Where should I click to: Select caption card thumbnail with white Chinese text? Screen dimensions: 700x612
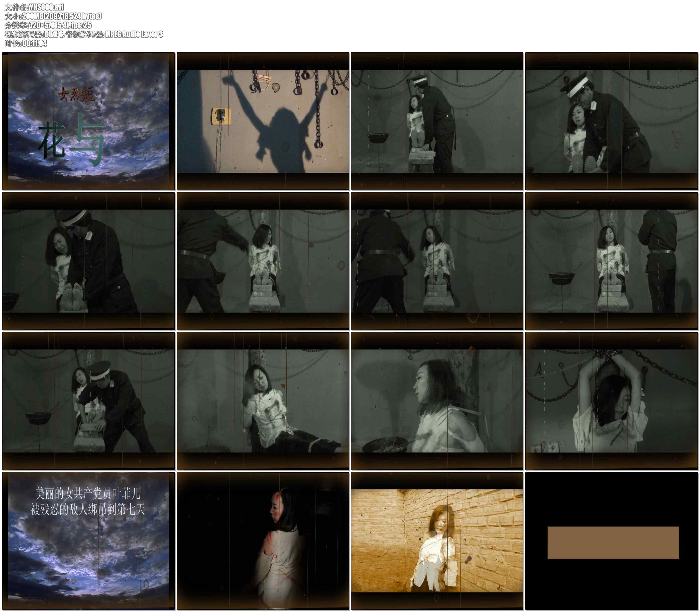tap(88, 541)
